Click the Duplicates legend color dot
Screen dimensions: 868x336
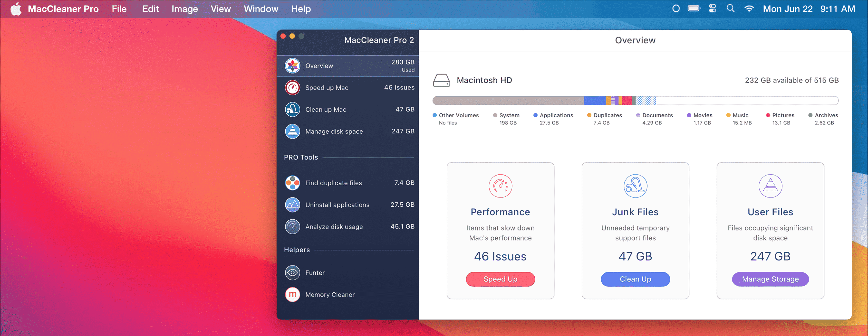(589, 115)
